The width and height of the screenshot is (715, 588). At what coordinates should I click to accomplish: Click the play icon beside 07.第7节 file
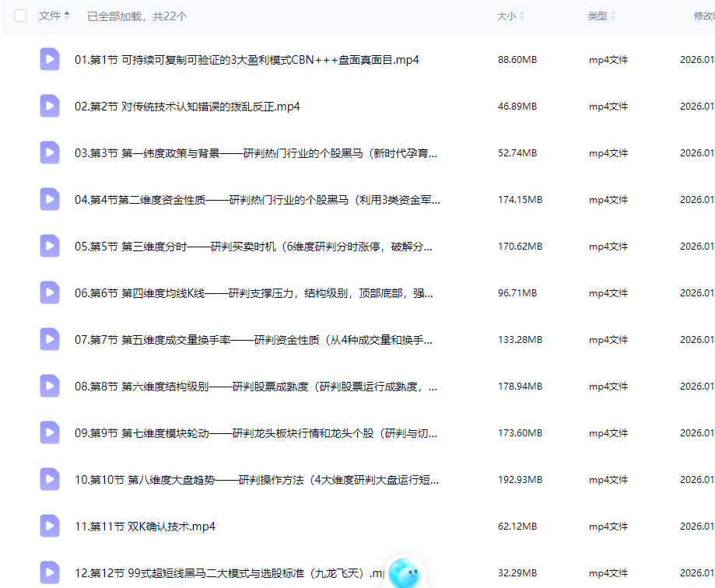49,339
